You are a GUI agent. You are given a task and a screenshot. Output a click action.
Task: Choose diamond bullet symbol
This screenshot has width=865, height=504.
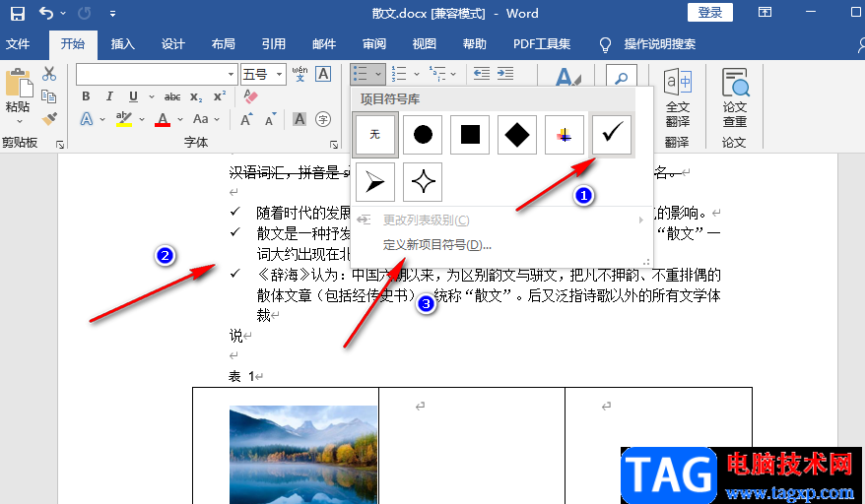pyautogui.click(x=517, y=135)
